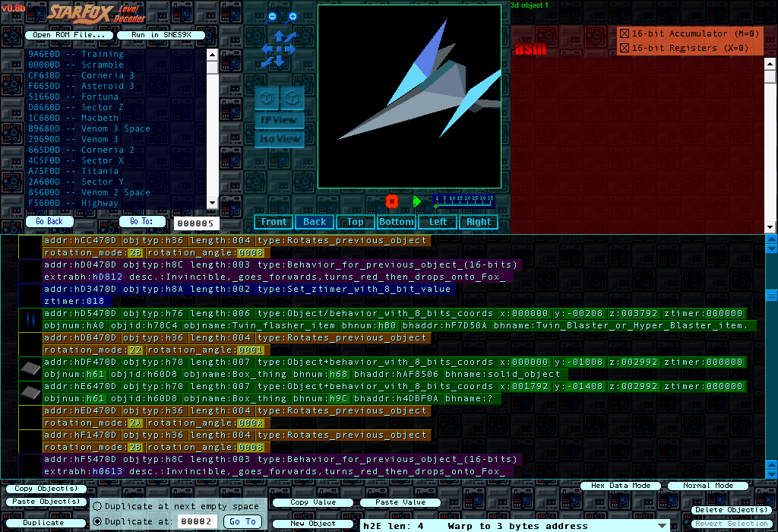Image resolution: width=778 pixels, height=532 pixels.
Task: Click rotation_angle value 000A
Action: coord(250,423)
